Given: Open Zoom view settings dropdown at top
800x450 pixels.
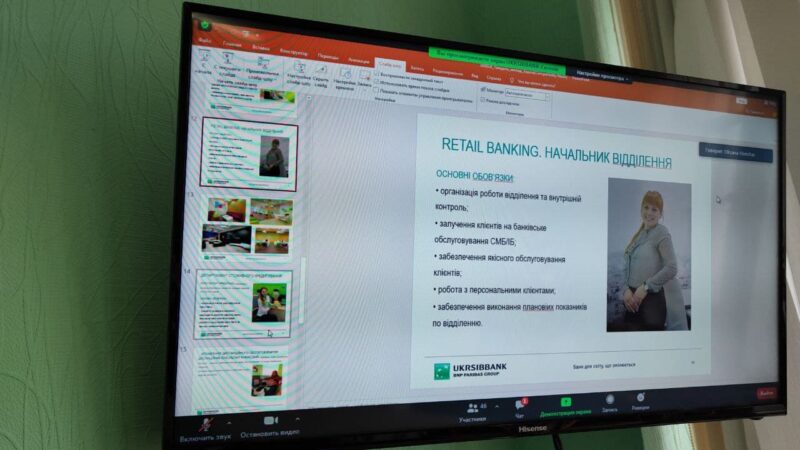Looking at the screenshot, I should [x=601, y=78].
